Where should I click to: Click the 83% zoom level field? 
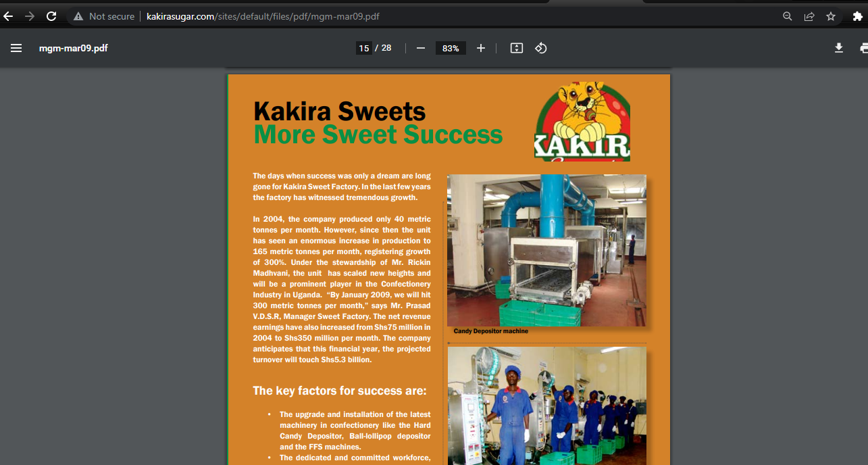coord(451,48)
